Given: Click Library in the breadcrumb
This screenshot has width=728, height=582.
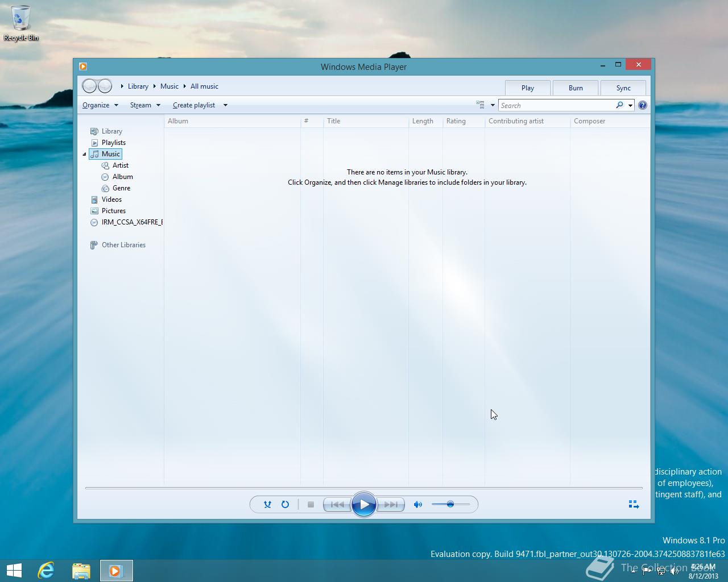Looking at the screenshot, I should [138, 86].
